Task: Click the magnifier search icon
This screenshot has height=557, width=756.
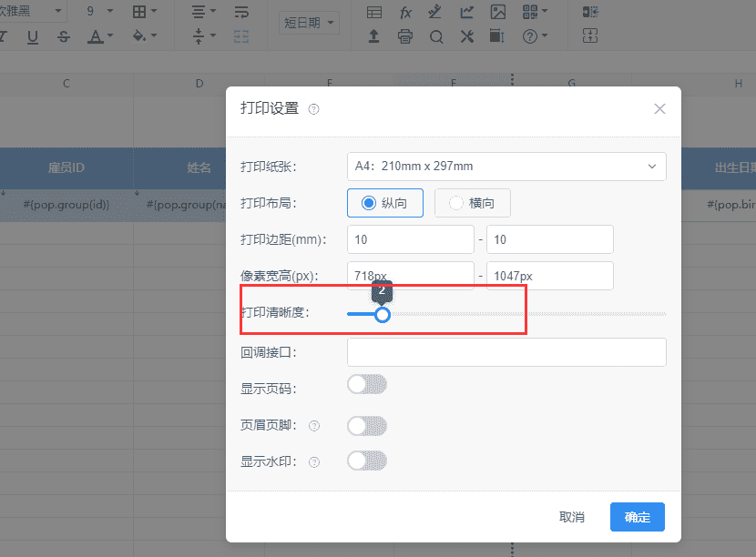Action: 436,36
